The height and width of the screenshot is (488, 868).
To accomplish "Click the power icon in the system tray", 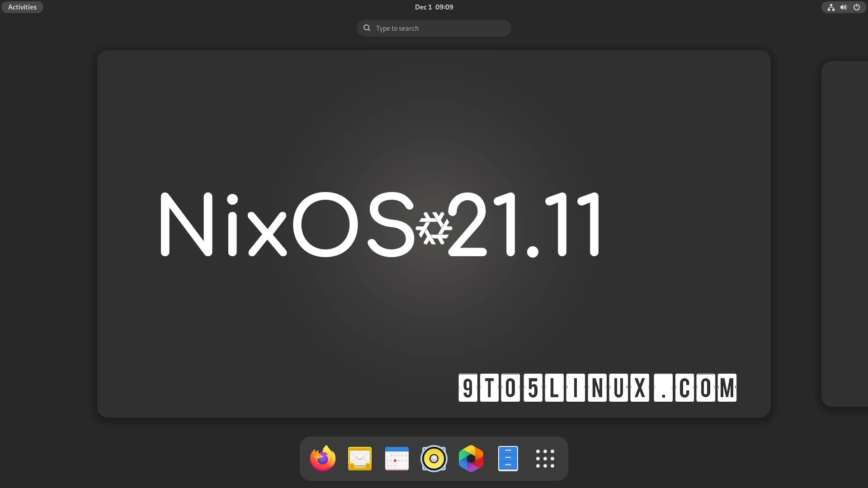I will tap(857, 7).
